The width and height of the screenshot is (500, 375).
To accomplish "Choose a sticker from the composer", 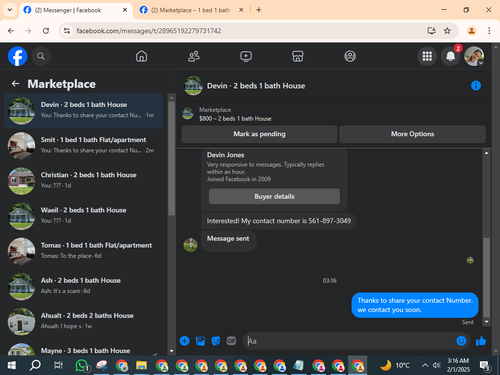I will click(x=216, y=341).
